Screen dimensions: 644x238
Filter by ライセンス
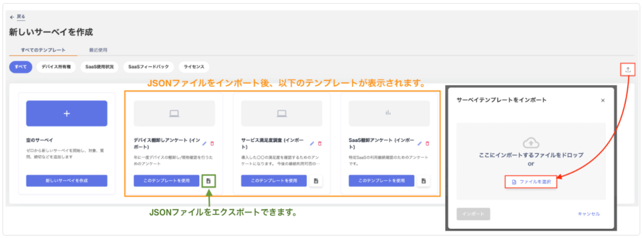click(194, 67)
